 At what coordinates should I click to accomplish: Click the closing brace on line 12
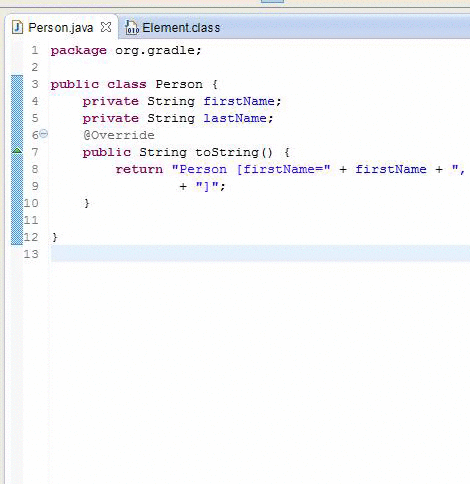pyautogui.click(x=55, y=237)
